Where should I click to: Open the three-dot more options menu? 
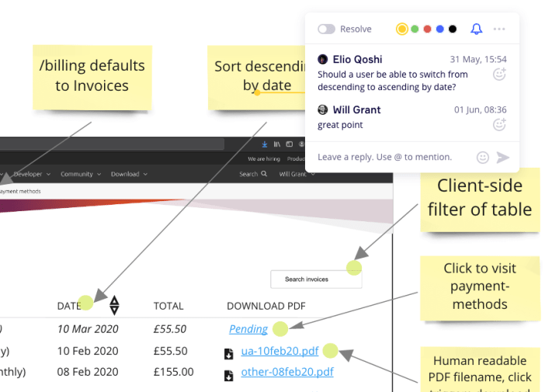click(499, 29)
